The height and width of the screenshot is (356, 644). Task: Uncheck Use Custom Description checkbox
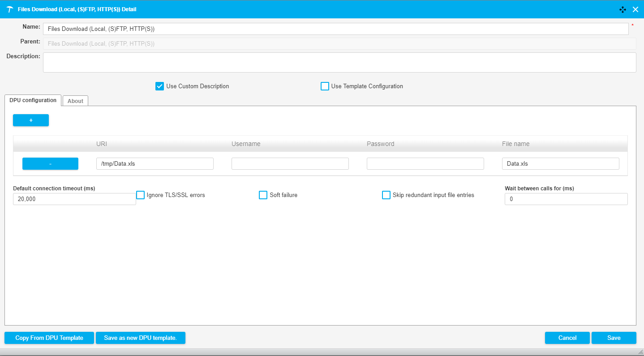(159, 86)
